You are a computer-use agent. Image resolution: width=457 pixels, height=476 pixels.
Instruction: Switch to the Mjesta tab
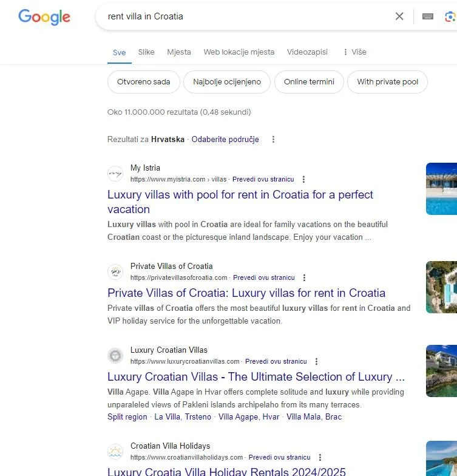click(179, 52)
